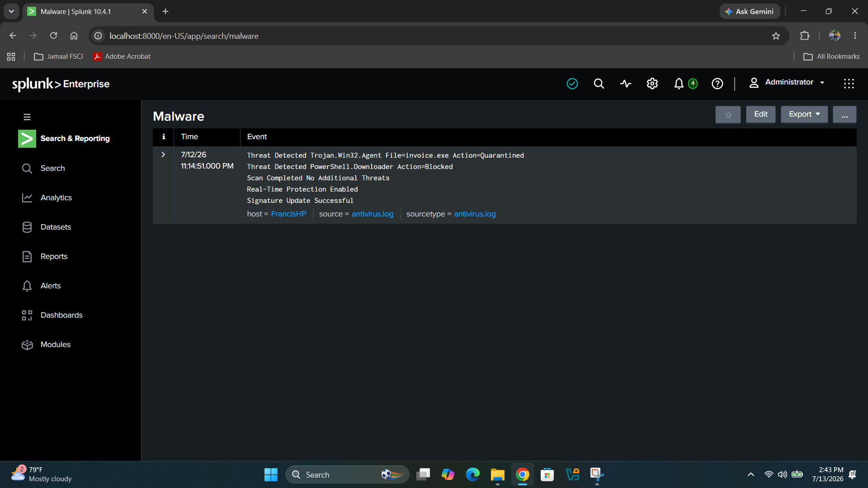This screenshot has height=488, width=868.
Task: Open the more actions ellipsis button
Action: pos(844,115)
